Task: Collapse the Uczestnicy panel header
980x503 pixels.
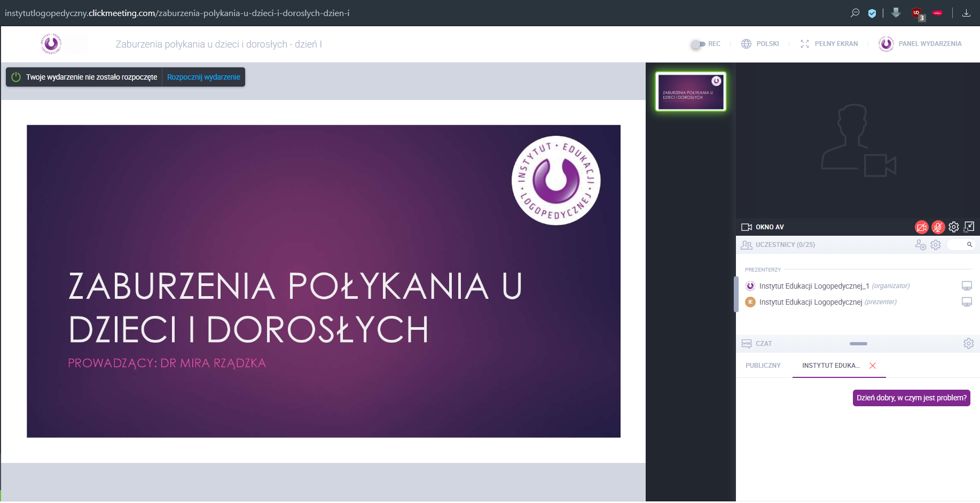Action: (785, 245)
